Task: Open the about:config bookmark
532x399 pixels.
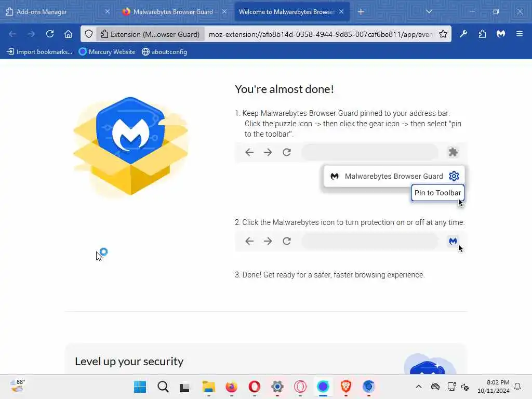Action: (165, 52)
